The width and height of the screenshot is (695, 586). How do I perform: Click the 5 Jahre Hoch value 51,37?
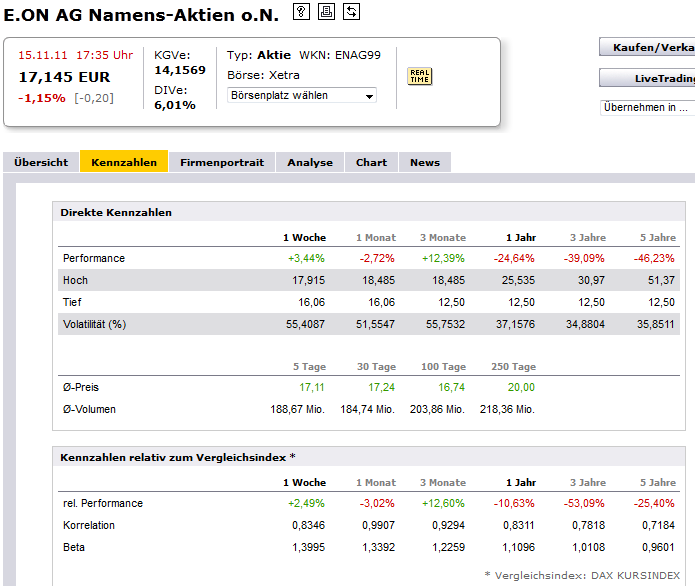661,280
